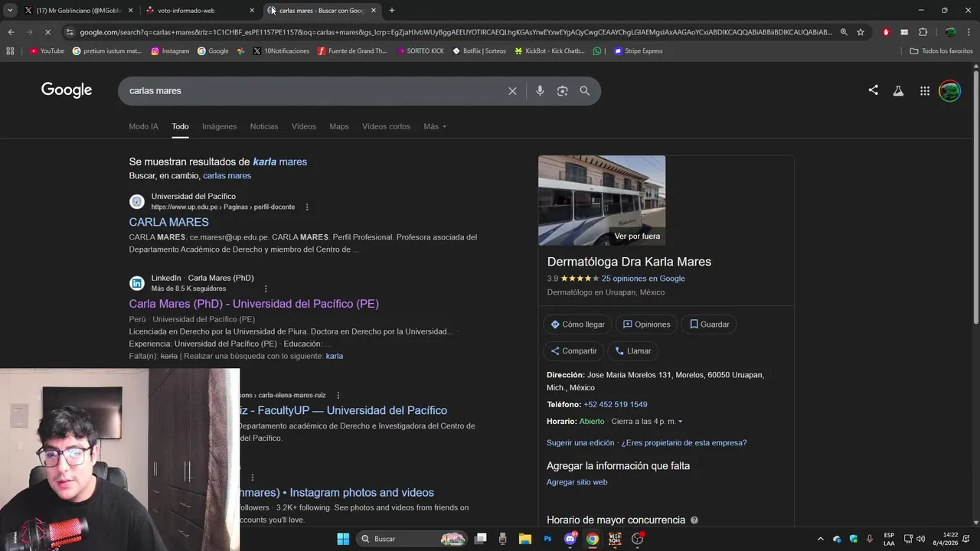Click the Windows Start button

(x=343, y=539)
